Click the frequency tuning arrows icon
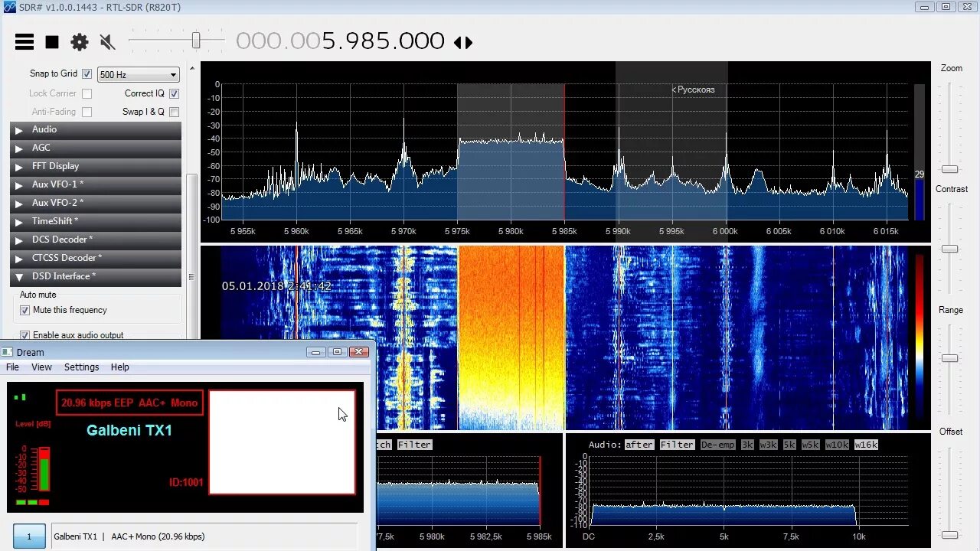Viewport: 980px width, 551px height. (x=463, y=42)
